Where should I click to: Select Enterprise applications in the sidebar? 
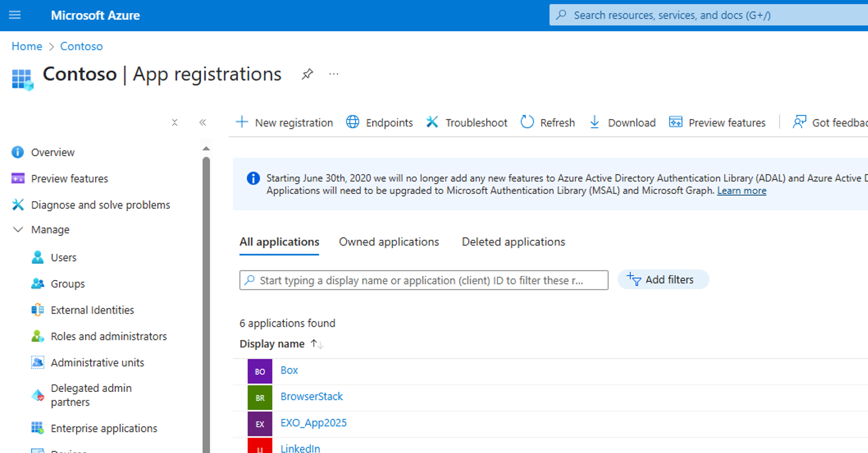pyautogui.click(x=104, y=428)
